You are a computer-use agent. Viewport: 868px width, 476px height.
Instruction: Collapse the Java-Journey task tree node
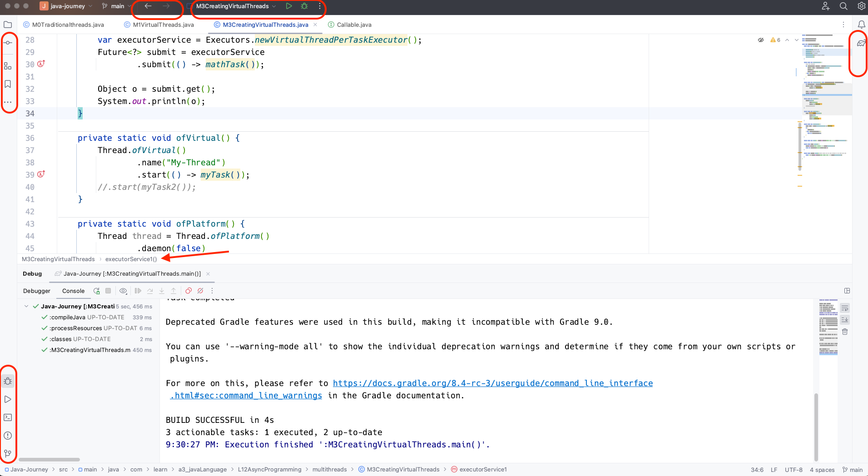click(26, 306)
